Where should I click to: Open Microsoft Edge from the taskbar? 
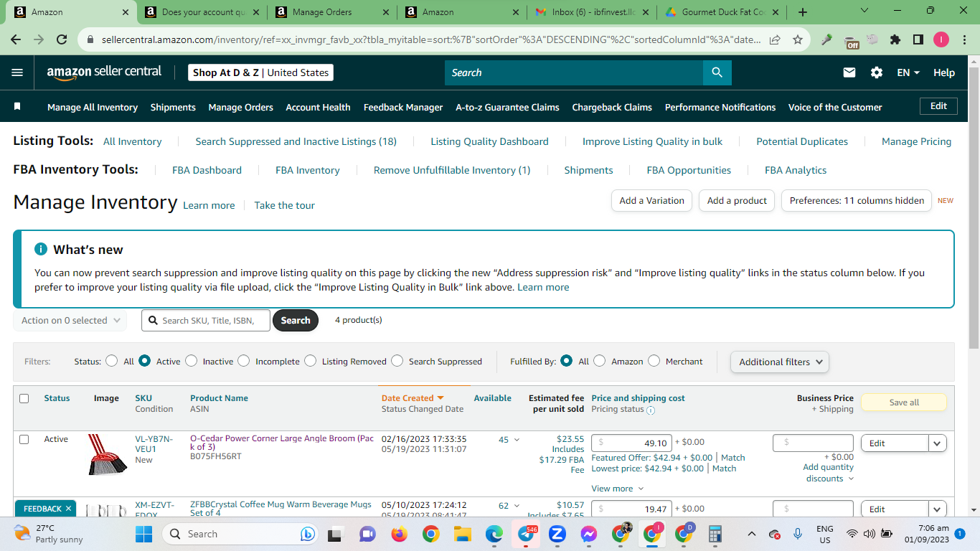point(494,534)
